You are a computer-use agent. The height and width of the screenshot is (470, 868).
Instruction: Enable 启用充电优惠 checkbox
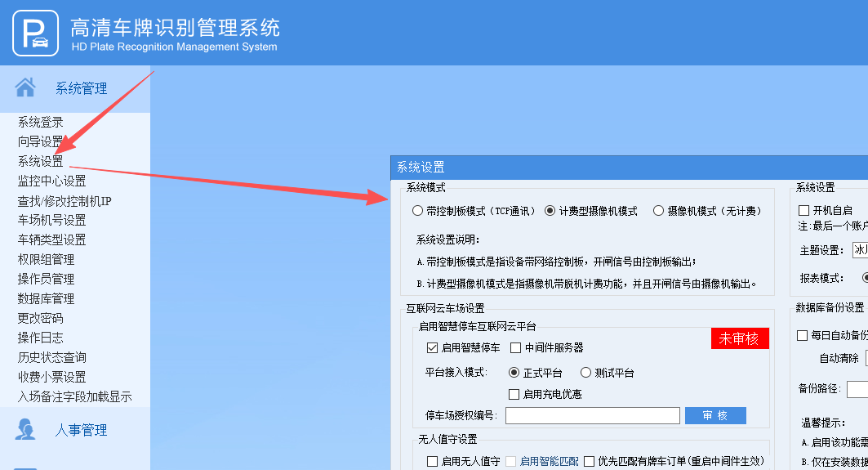[514, 394]
